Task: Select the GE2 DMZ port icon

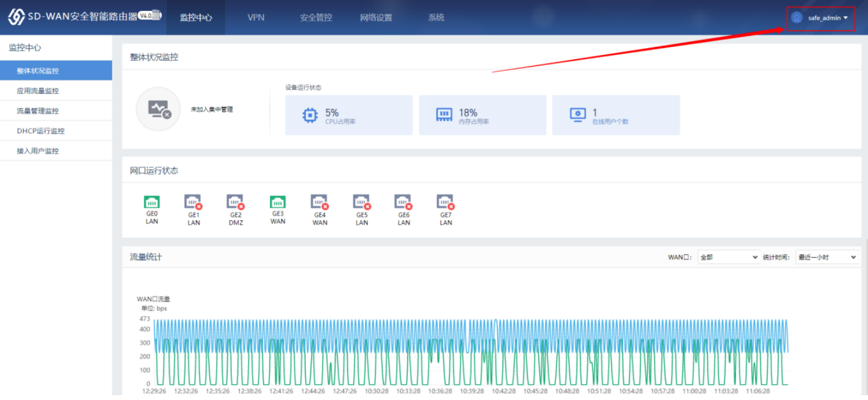Action: [x=236, y=202]
